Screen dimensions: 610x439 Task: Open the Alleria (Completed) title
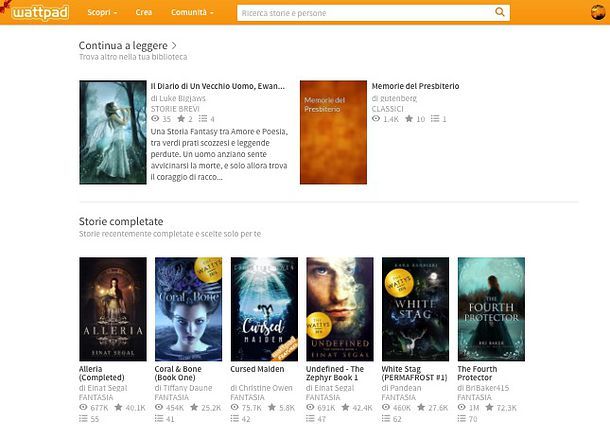pos(102,373)
